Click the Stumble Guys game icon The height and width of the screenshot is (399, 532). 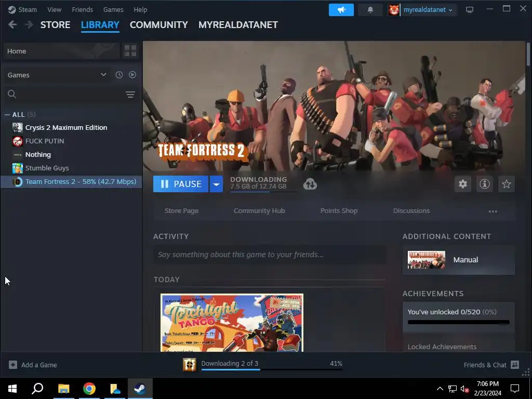pos(18,168)
